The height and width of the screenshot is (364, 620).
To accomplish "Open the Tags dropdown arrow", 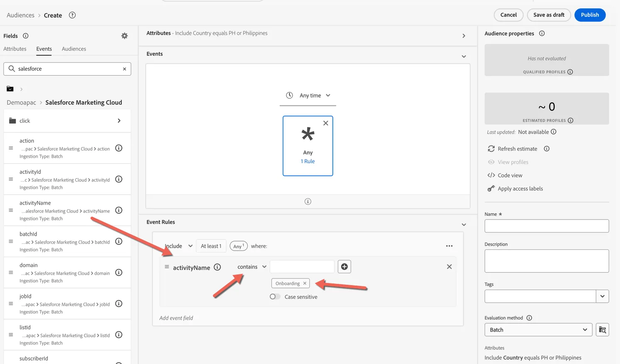I will 603,296.
